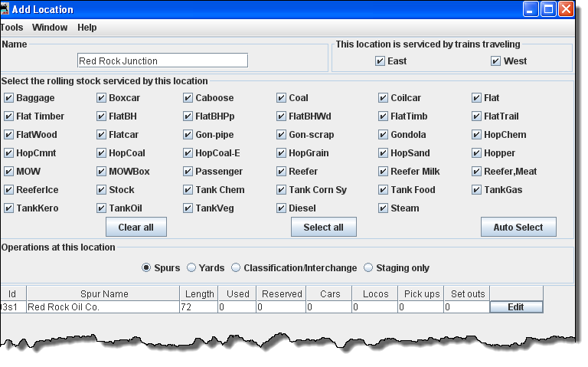Toggle the Reefer Milk checkbox
The width and height of the screenshot is (588, 367).
tap(384, 172)
